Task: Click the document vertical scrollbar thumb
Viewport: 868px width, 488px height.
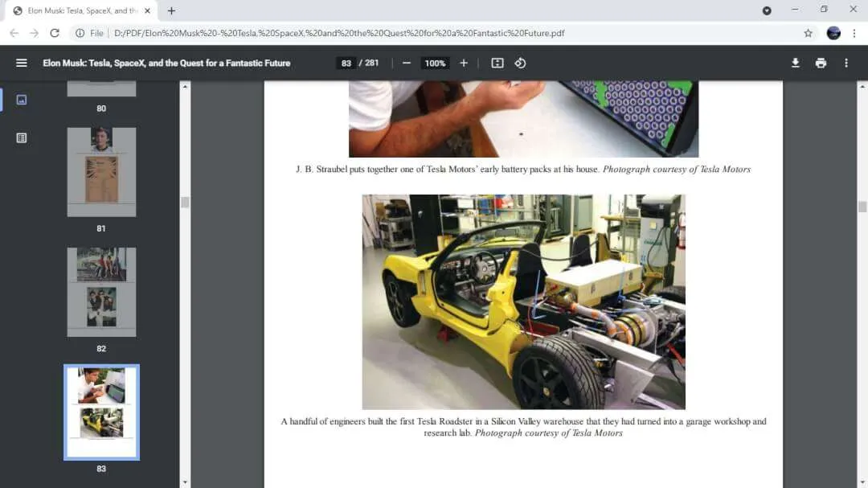Action: click(862, 207)
